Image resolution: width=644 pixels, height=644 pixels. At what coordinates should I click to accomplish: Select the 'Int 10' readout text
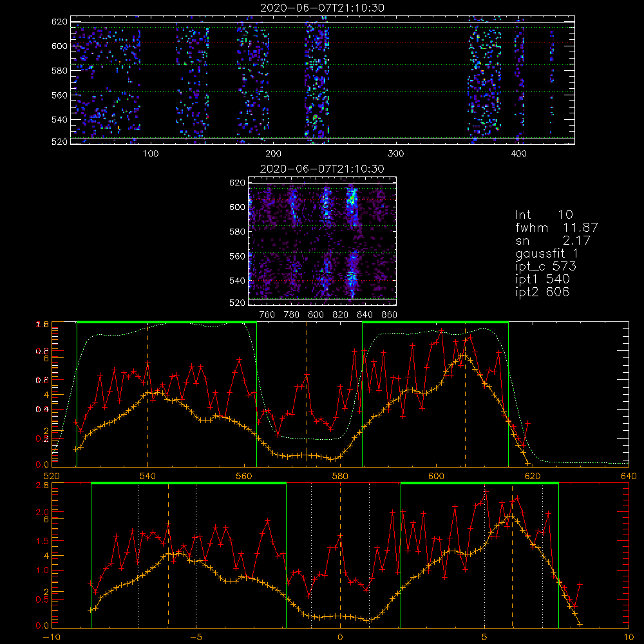[x=544, y=215]
